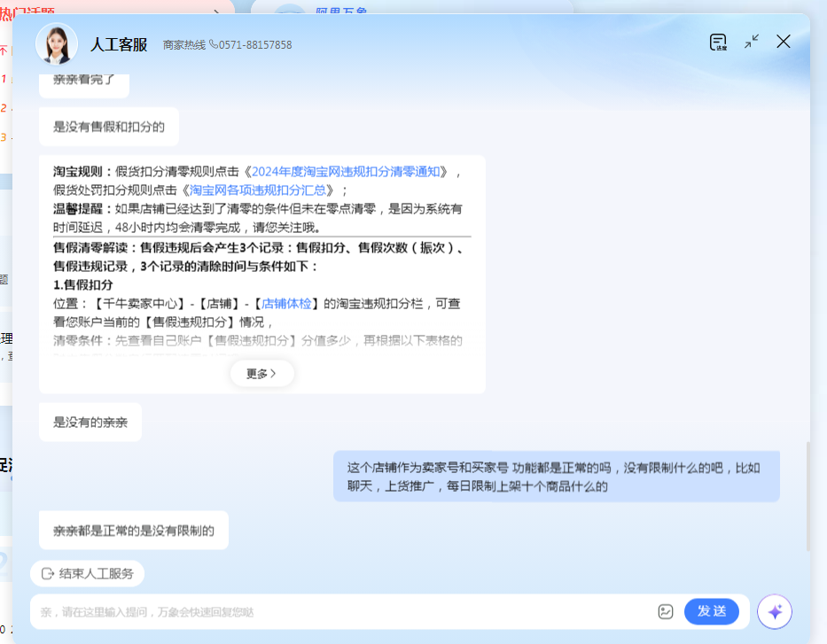Click the chat vertical scrollbar
The image size is (827, 644).
point(808,496)
